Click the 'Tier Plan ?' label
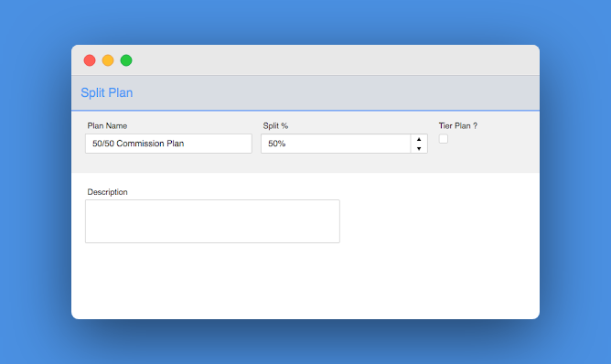 click(x=458, y=126)
